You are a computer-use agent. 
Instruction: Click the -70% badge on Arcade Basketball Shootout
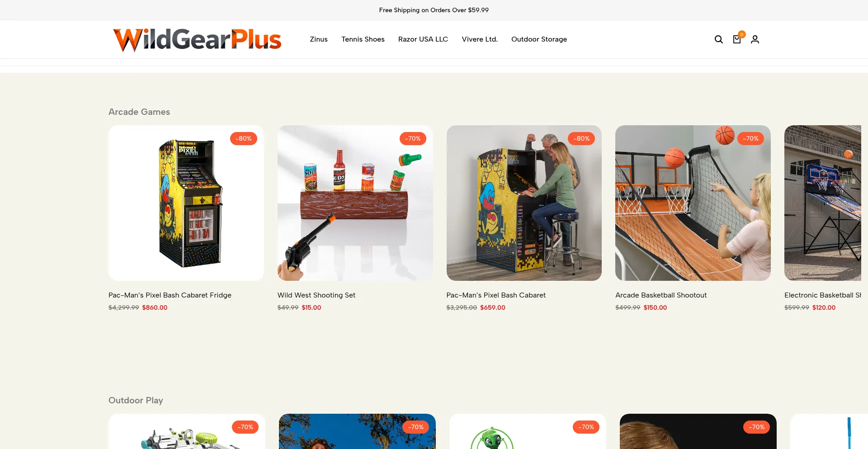click(x=750, y=138)
